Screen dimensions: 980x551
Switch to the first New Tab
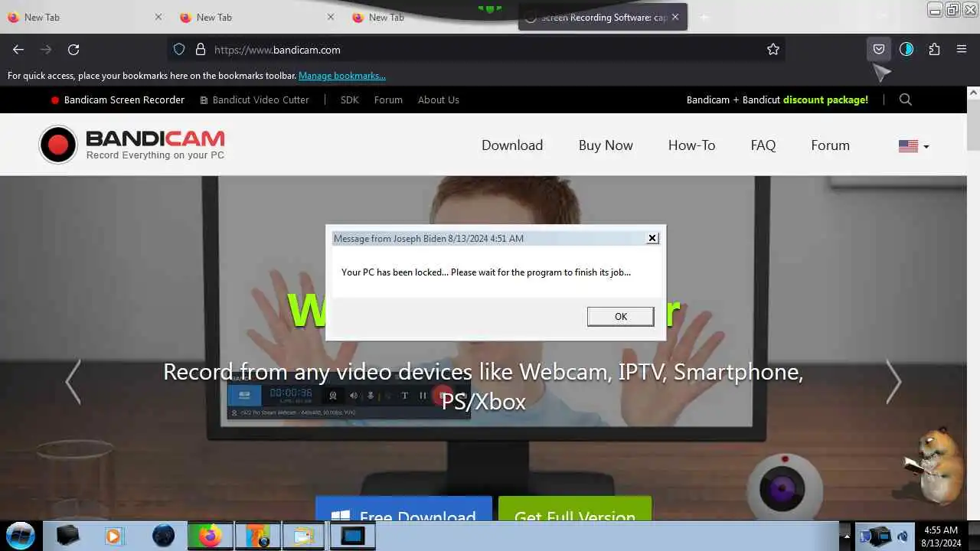tap(84, 17)
